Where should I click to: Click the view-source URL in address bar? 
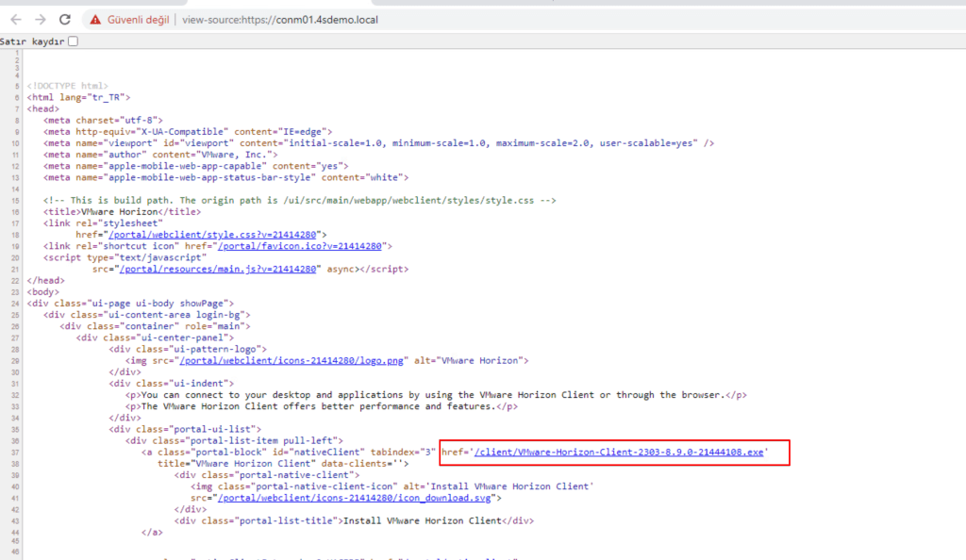tap(282, 19)
